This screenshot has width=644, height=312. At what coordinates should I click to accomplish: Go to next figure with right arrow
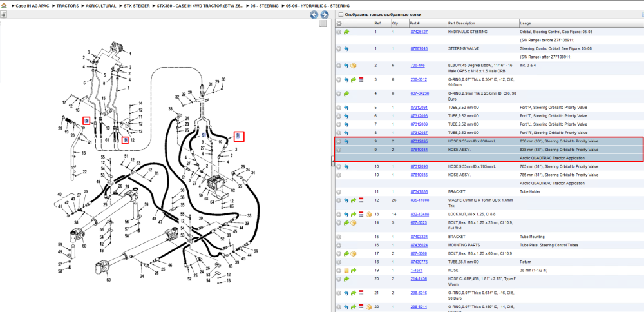325,15
